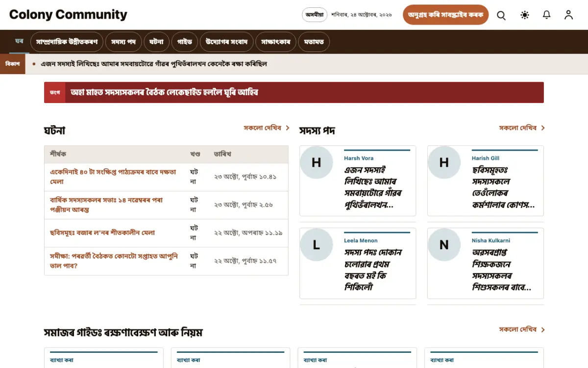Click the author name Nisha Kulkarni
This screenshot has width=588, height=368.
(x=491, y=240)
